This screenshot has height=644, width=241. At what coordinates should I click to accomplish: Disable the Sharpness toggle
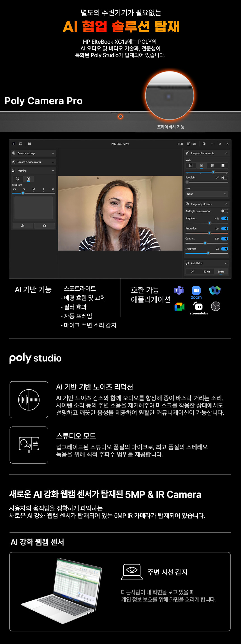click(x=225, y=249)
